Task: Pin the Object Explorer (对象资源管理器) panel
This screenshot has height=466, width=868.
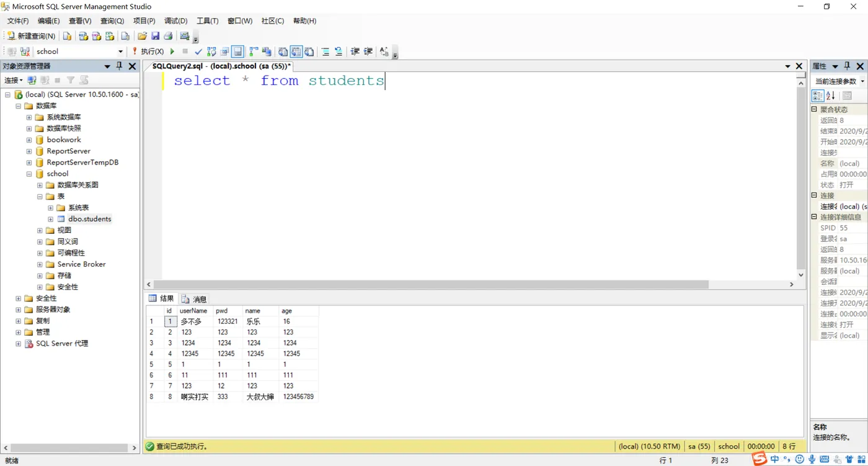Action: point(119,66)
